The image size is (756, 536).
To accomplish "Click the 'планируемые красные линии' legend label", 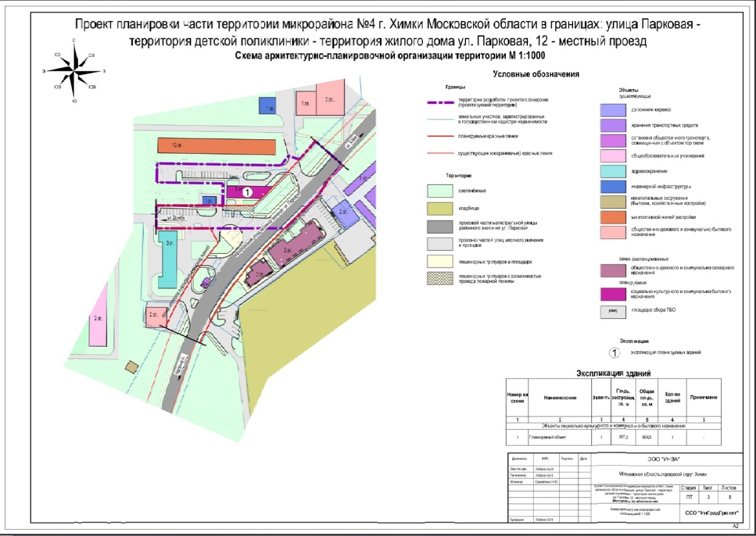I will (x=488, y=137).
